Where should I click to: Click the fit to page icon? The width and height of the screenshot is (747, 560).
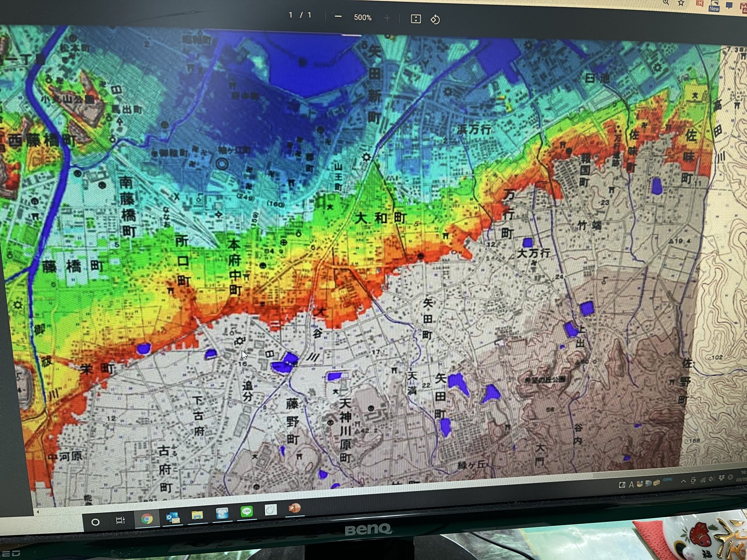(416, 19)
